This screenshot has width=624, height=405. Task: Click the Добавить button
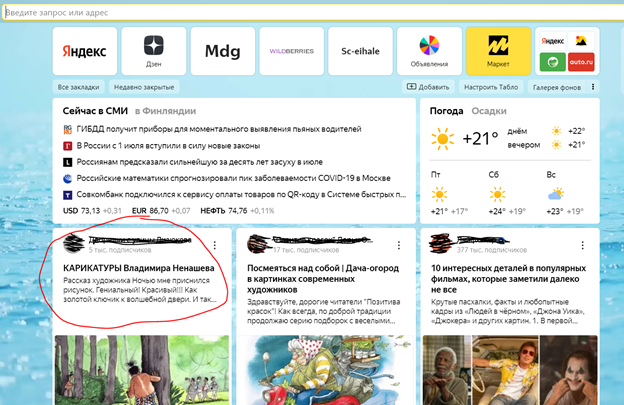pos(428,87)
